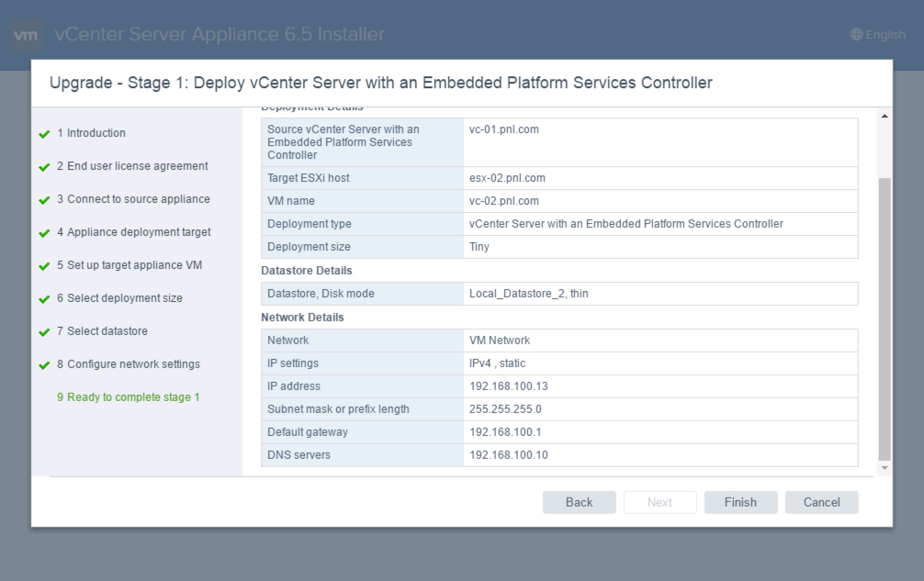Click the Subnet mask or prefix length label
The height and width of the screenshot is (581, 924).
[x=338, y=409]
